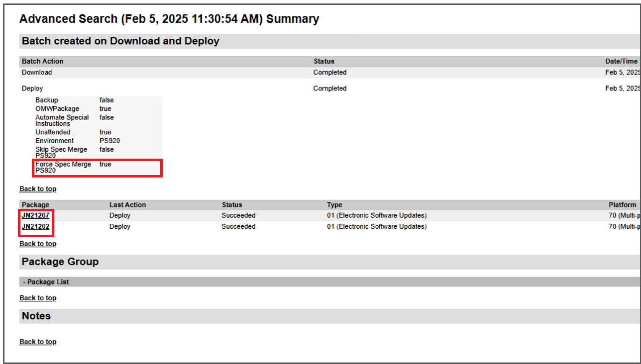
Task: Click the Batch created on Download and Deploy header
Action: (119, 41)
